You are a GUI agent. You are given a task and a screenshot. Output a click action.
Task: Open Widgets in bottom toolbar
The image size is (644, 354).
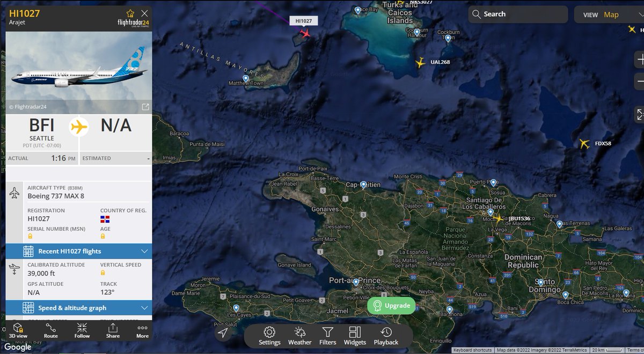355,336
